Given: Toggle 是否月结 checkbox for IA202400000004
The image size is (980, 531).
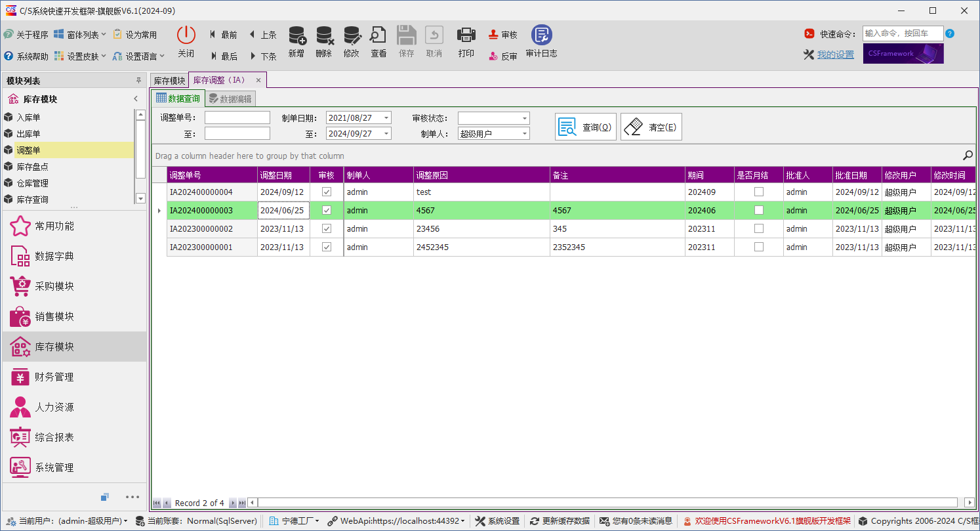Looking at the screenshot, I should coord(759,192).
